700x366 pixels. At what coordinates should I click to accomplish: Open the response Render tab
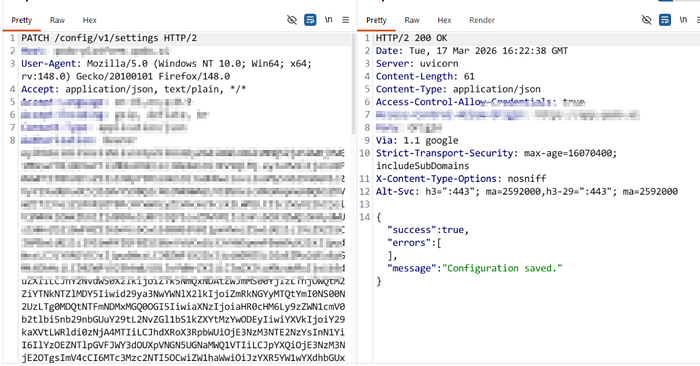click(482, 20)
